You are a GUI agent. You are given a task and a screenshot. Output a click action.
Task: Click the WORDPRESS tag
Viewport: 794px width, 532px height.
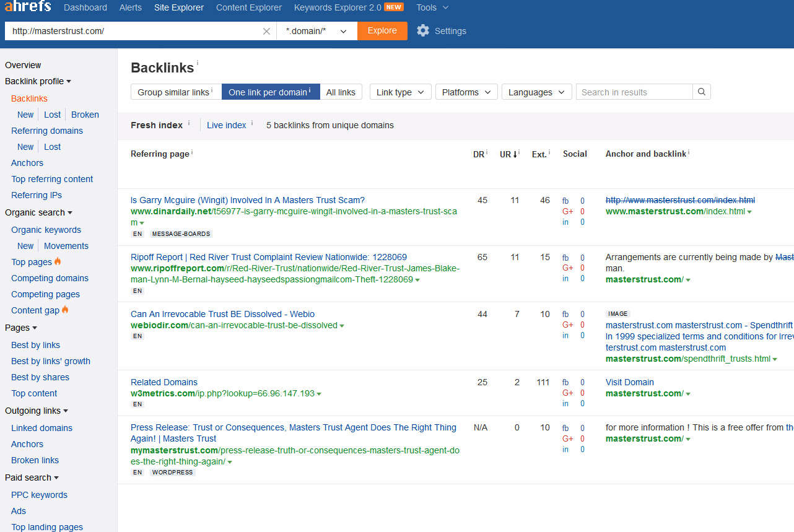(173, 472)
